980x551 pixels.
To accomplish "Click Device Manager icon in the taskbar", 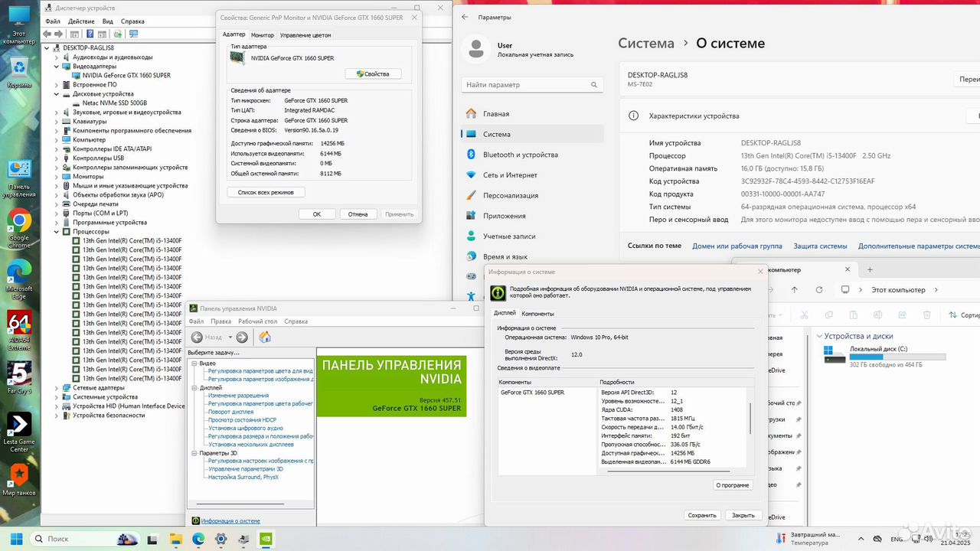I will 243,539.
